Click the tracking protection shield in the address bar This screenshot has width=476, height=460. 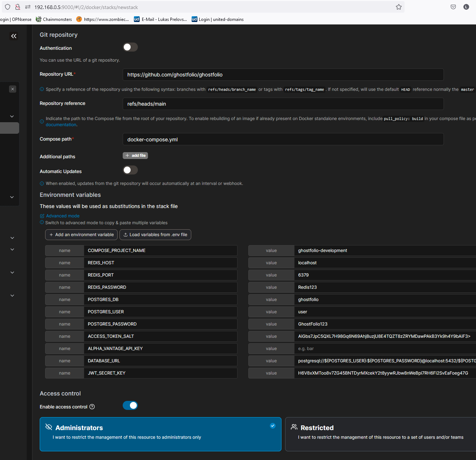(x=7, y=7)
